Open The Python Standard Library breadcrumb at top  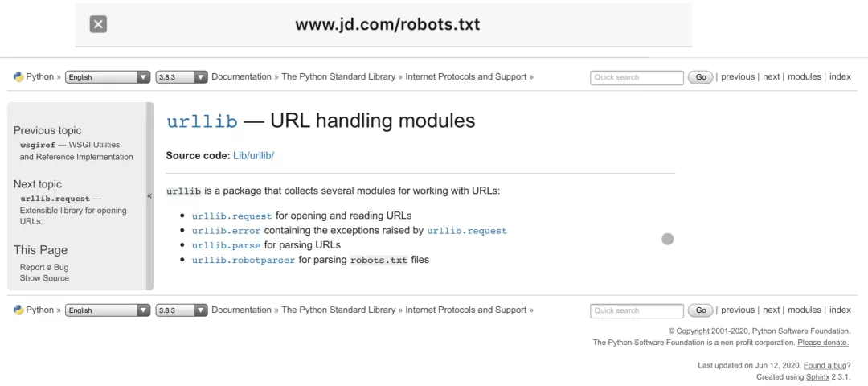(x=338, y=77)
